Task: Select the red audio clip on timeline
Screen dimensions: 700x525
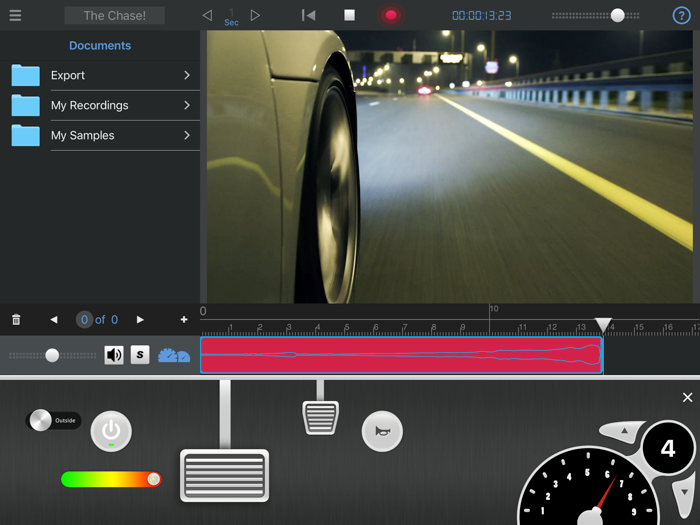Action: point(402,355)
